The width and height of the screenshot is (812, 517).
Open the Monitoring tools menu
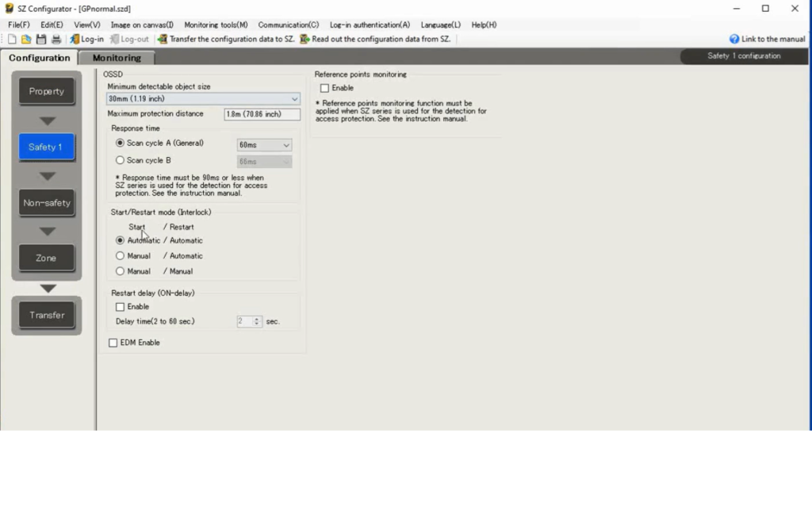click(x=216, y=25)
